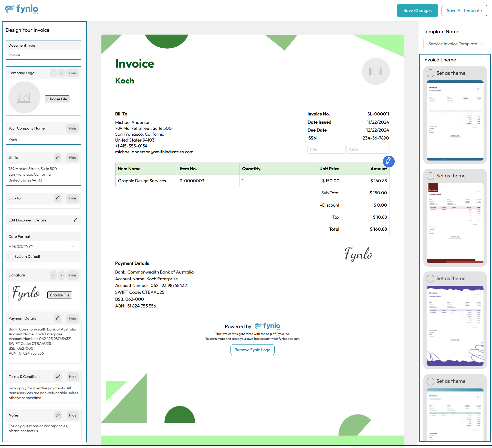This screenshot has width=492, height=448.
Task: Click invoice logo placeholder on the invoice preview
Action: pos(376,71)
